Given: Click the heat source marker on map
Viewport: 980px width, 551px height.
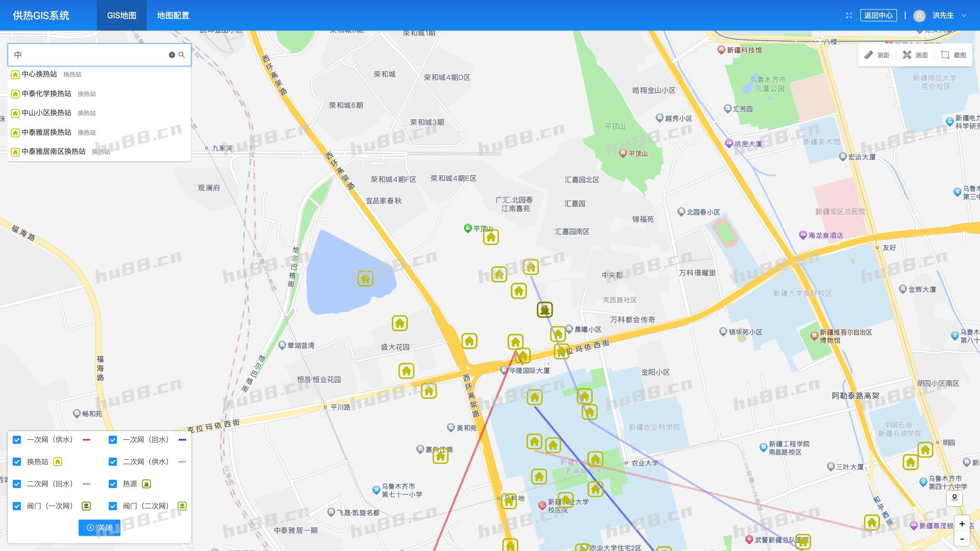Looking at the screenshot, I should point(544,310).
